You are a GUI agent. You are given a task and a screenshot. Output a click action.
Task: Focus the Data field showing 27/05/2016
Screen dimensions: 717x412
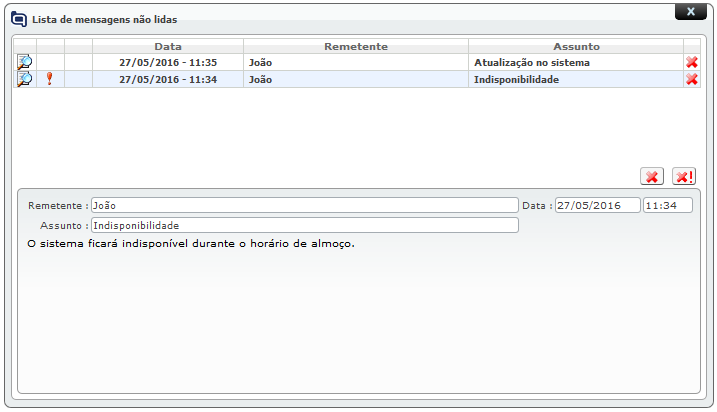598,205
